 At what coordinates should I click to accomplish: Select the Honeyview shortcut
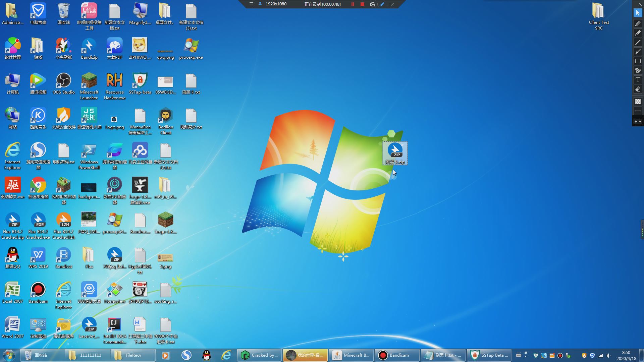click(115, 293)
